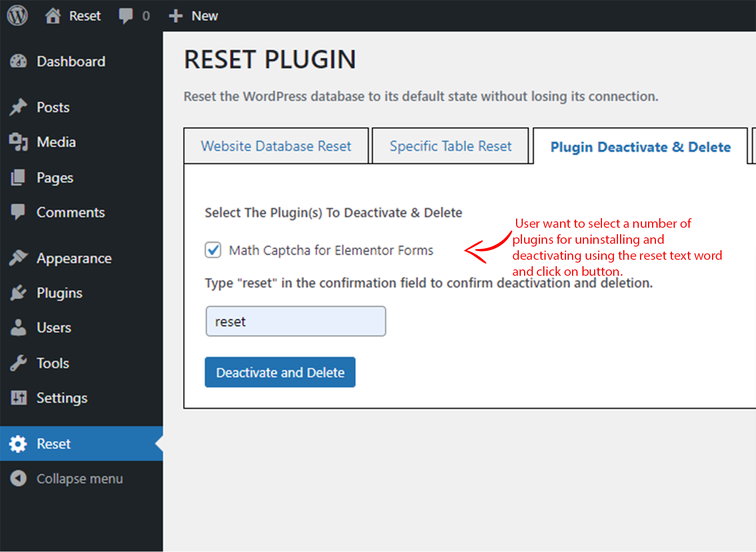Click the reset confirmation text field
756x552 pixels.
point(296,321)
